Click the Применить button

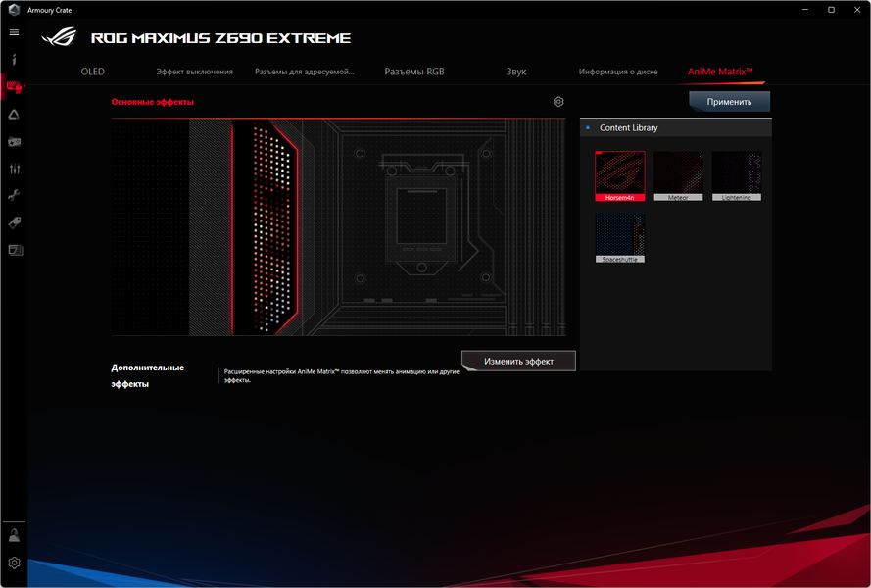(729, 102)
